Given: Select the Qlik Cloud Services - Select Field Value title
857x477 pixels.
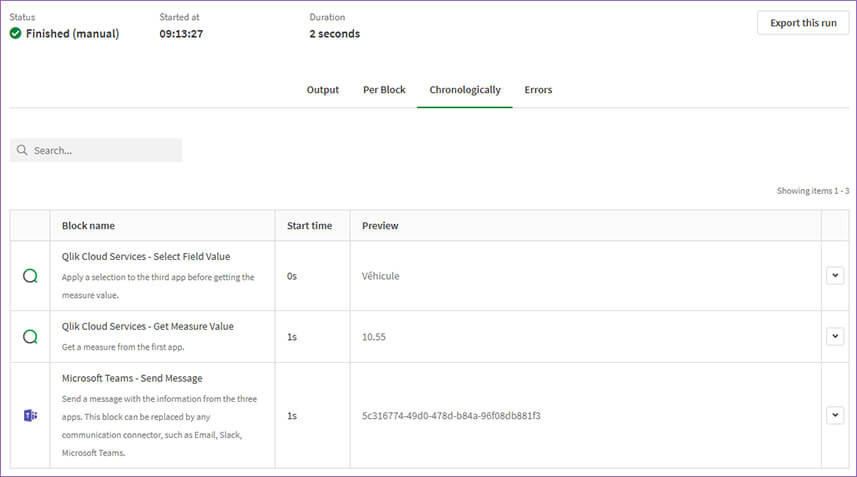Looking at the screenshot, I should coord(146,256).
